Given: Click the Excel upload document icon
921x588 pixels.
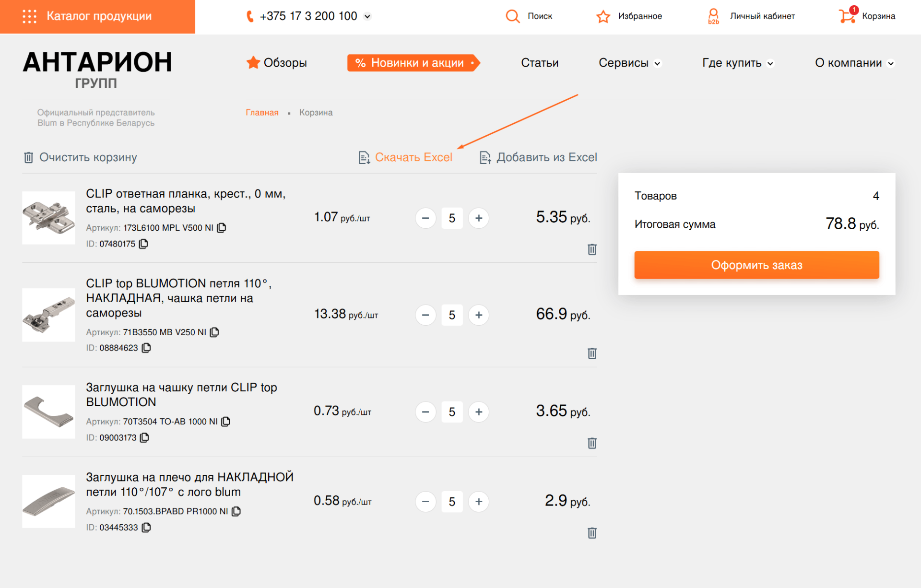Looking at the screenshot, I should coord(485,157).
